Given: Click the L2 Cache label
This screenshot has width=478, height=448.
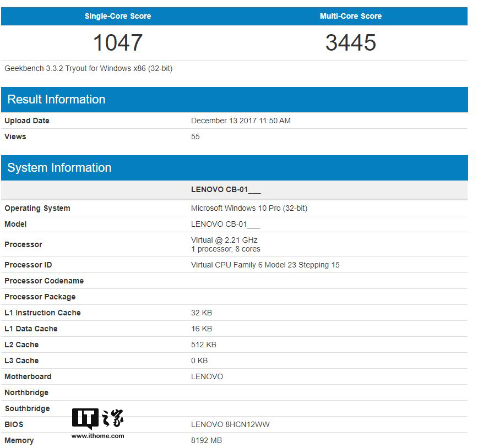Looking at the screenshot, I should (21, 345).
